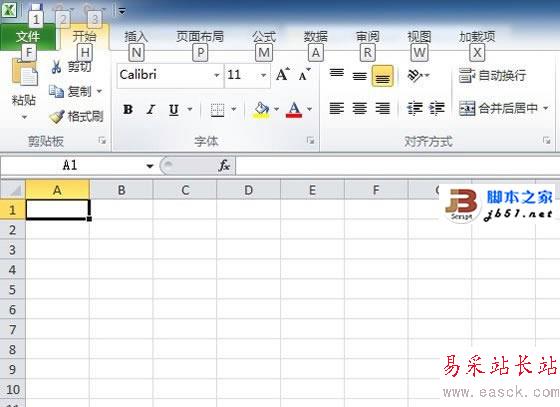
Task: Toggle center text horizontally
Action: click(359, 108)
